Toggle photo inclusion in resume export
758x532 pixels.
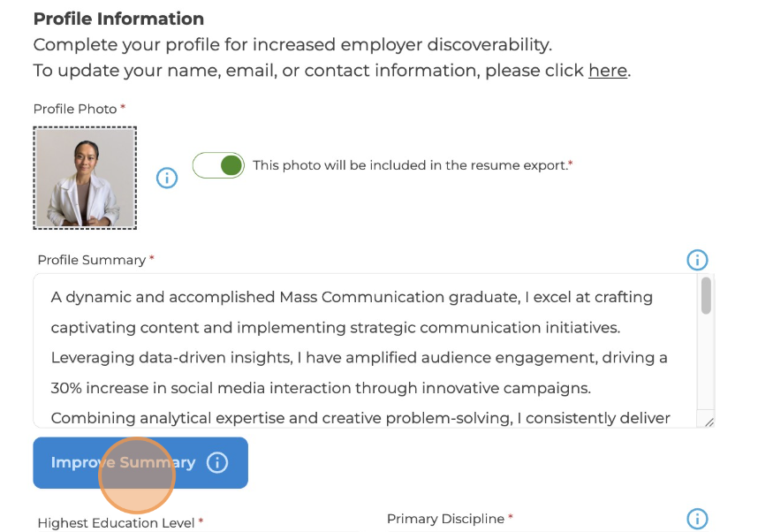tap(218, 165)
